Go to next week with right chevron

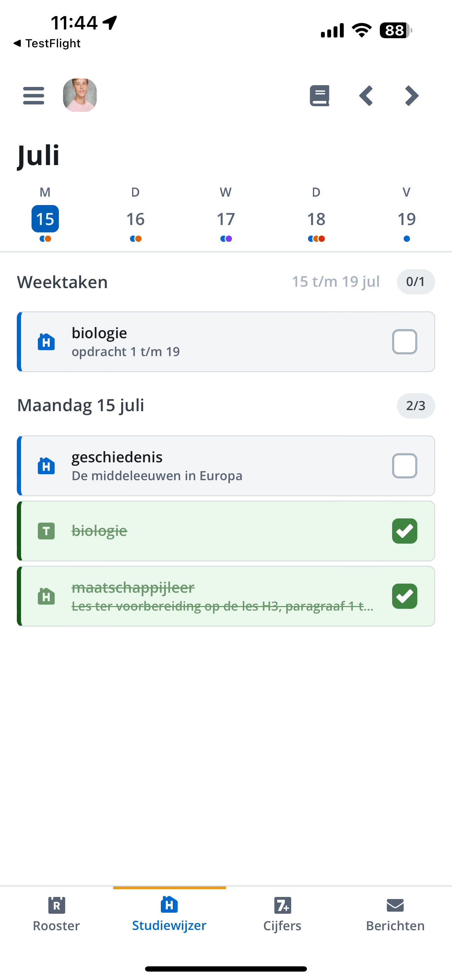click(412, 95)
